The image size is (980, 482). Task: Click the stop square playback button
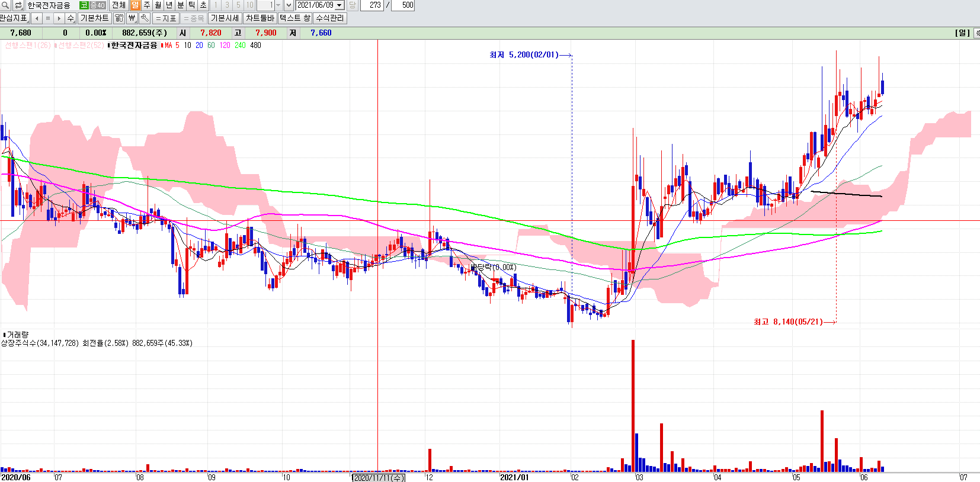[x=48, y=18]
